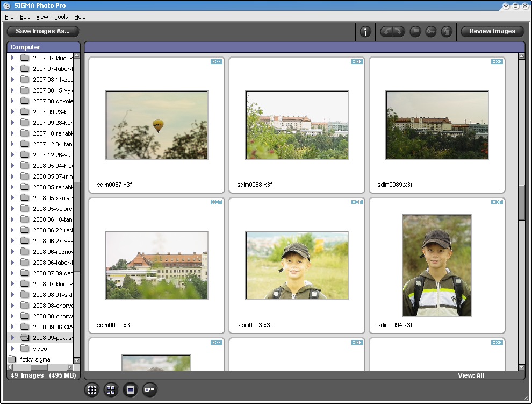Click the folder icon of fotky-sigma
Viewport: 532px width, 404px height.
[x=12, y=359]
